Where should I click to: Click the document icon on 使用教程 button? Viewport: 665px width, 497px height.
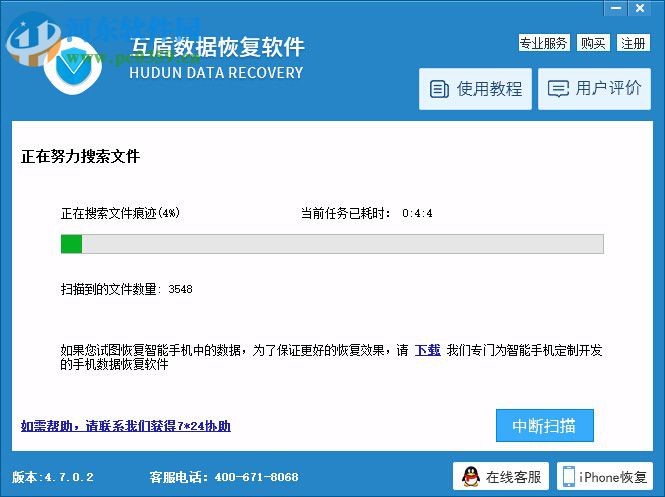click(439, 89)
